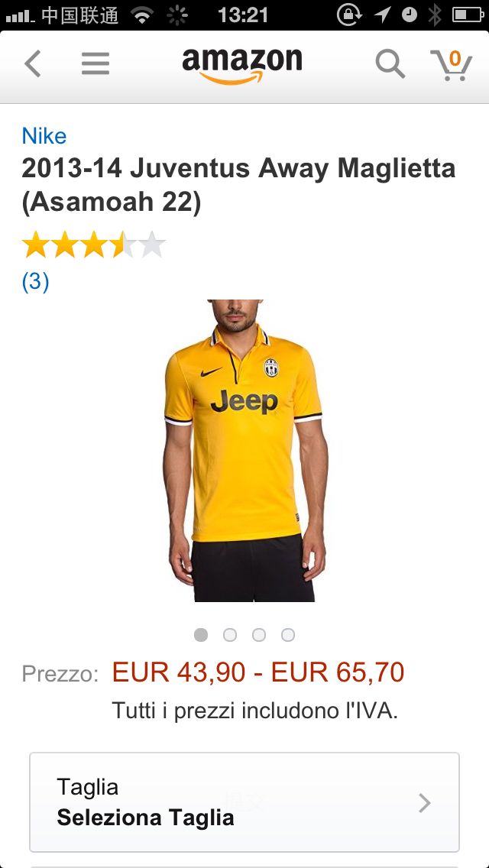The image size is (489, 868).
Task: Tap the location arrow status icon
Action: [382, 15]
